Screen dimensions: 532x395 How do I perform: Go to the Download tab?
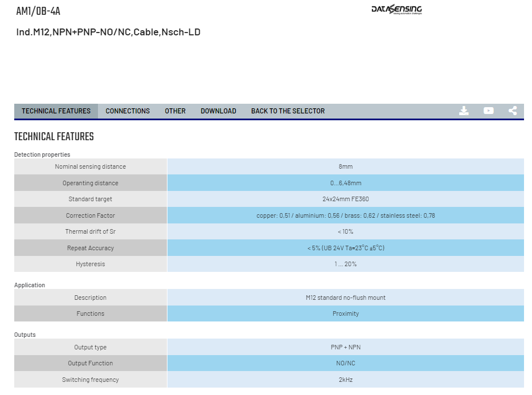point(218,111)
